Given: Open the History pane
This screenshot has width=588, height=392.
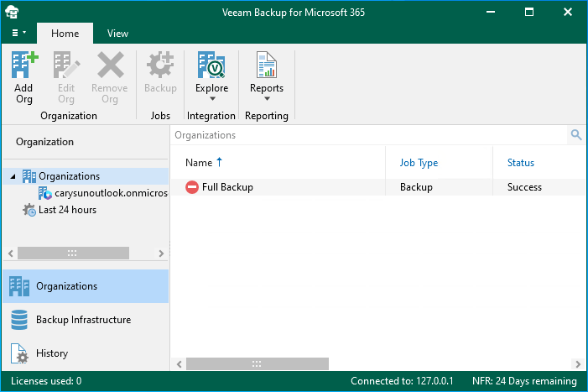Looking at the screenshot, I should 52,353.
